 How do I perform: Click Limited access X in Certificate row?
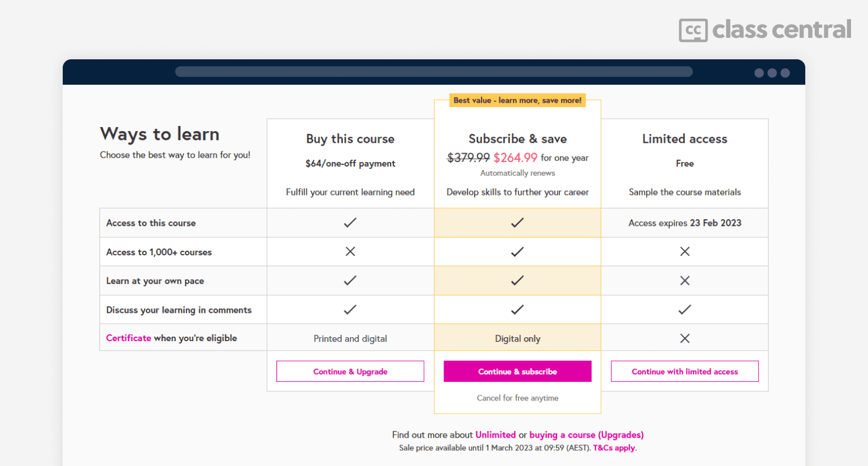coord(684,338)
